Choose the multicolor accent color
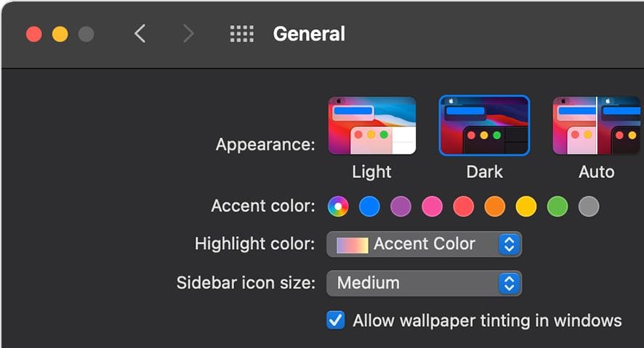Image resolution: width=644 pixels, height=348 pixels. point(338,206)
